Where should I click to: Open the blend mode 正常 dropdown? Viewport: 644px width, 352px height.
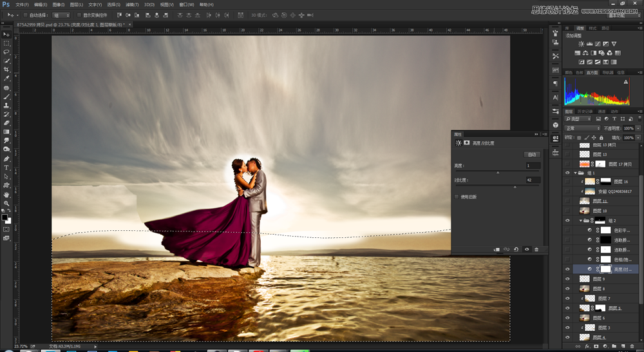point(582,128)
